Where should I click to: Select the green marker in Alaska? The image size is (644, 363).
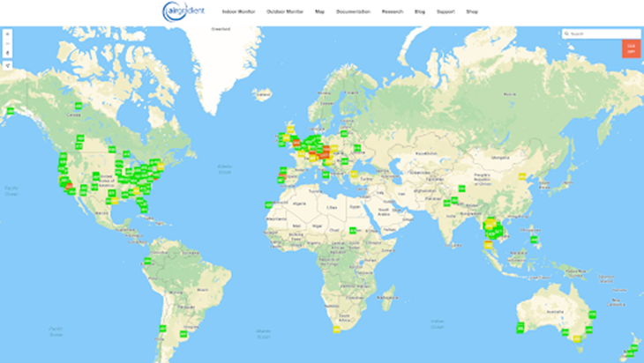10,111
